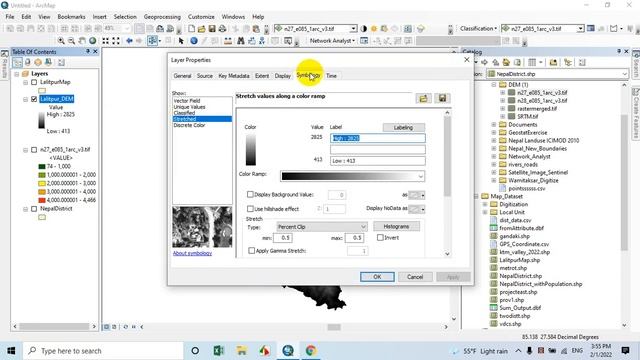Switch to the Source tab
The width and height of the screenshot is (640, 360).
tap(204, 76)
